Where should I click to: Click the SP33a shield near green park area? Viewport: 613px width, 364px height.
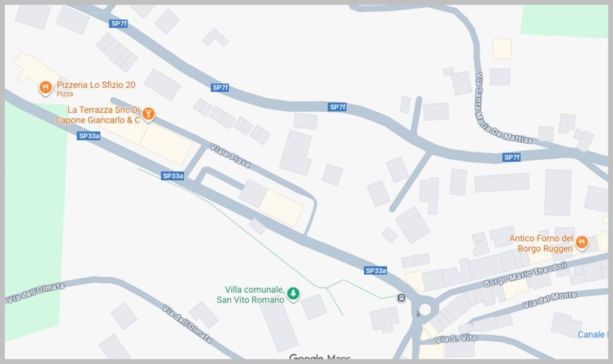coord(89,136)
